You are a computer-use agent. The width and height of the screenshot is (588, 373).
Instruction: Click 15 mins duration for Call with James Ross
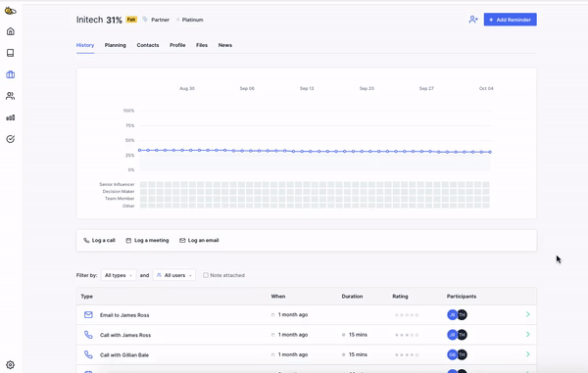[358, 335]
